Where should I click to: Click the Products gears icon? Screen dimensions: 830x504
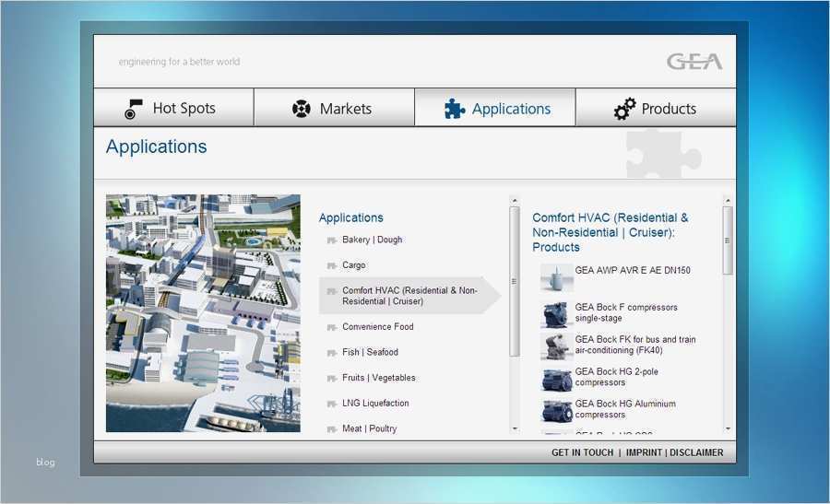[x=624, y=109]
